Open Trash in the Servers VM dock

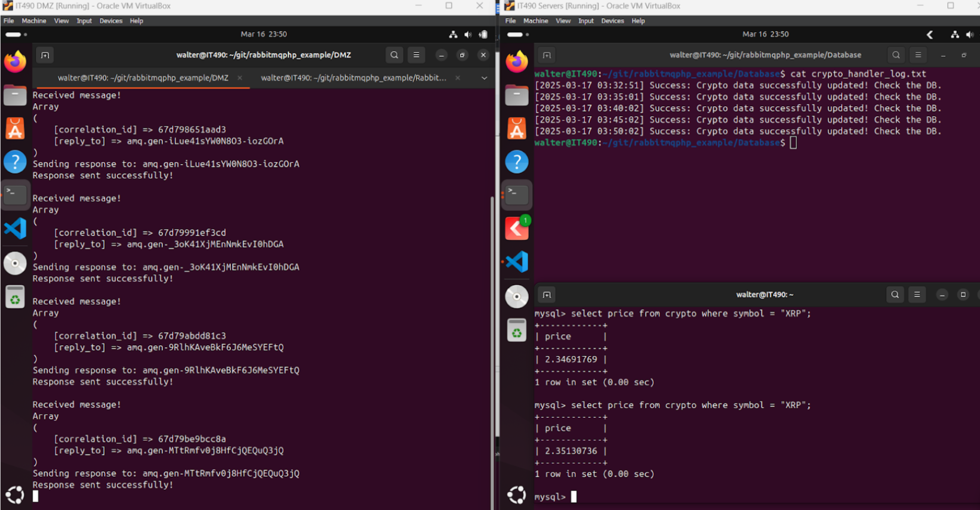point(516,330)
